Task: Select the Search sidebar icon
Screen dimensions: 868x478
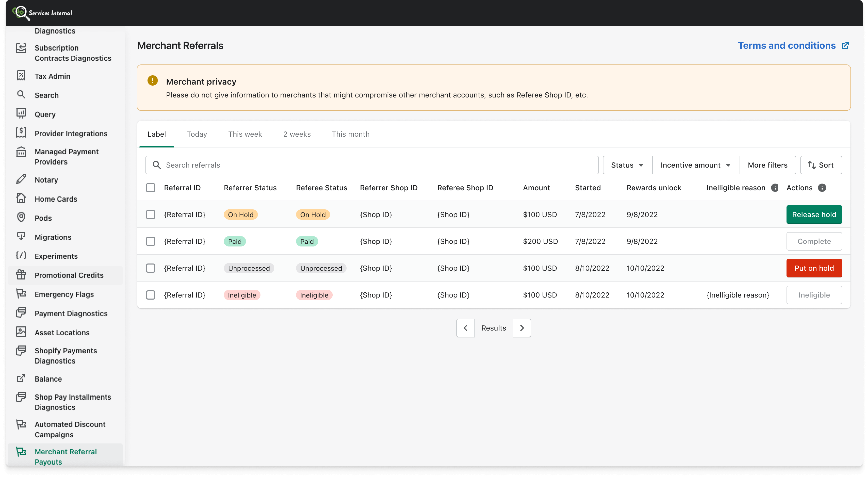Action: 21,95
